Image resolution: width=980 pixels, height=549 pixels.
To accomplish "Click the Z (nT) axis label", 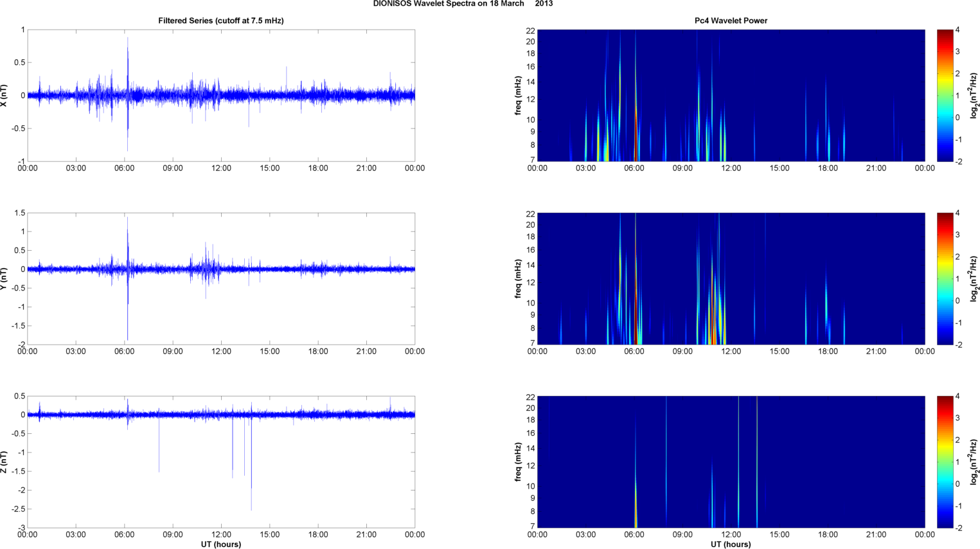I will 4,462.
